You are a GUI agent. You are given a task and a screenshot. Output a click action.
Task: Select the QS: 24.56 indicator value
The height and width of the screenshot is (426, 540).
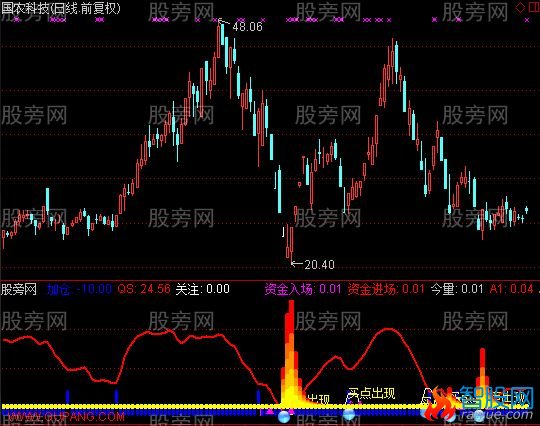pyautogui.click(x=144, y=289)
